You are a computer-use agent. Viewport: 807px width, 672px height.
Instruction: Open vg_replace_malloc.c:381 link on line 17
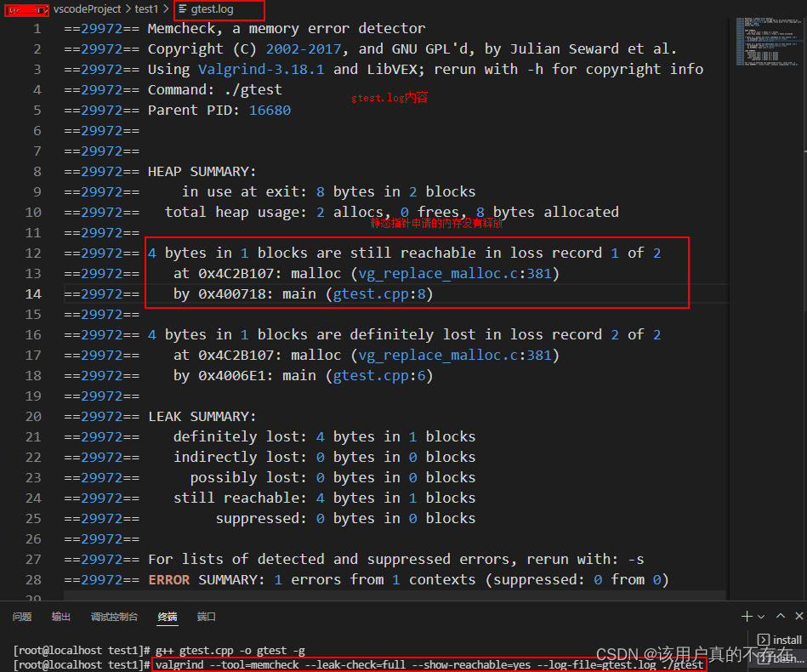(455, 356)
